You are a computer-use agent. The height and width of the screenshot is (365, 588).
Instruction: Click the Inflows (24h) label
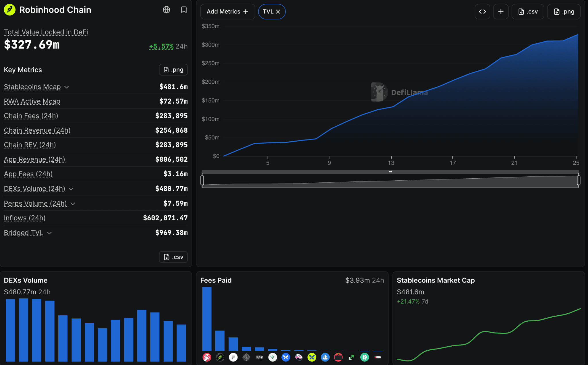point(25,218)
